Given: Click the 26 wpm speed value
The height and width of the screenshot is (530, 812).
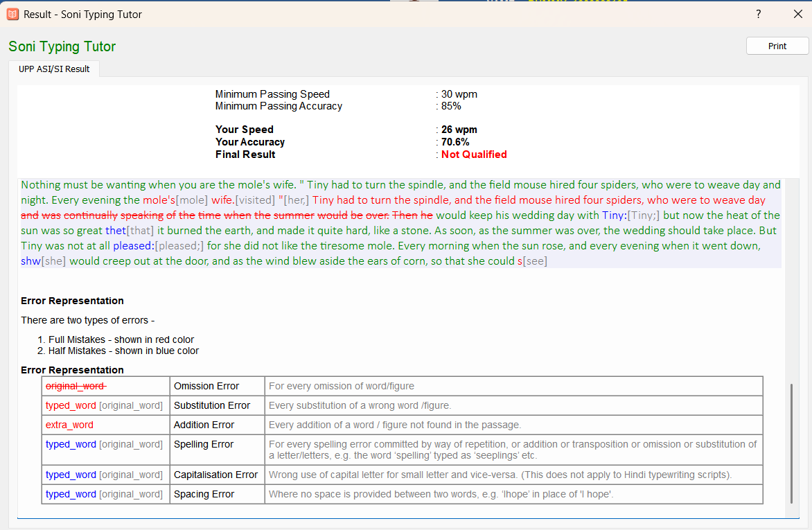Looking at the screenshot, I should (x=459, y=130).
